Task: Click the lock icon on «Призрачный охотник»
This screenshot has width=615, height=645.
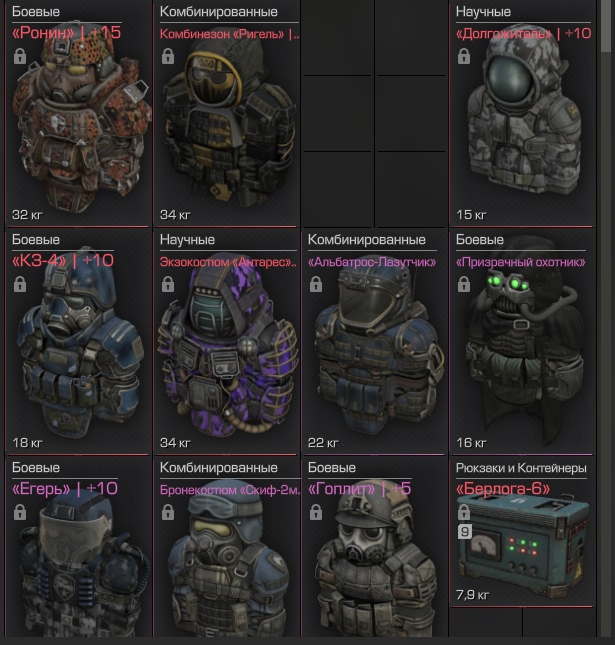Action: [464, 284]
